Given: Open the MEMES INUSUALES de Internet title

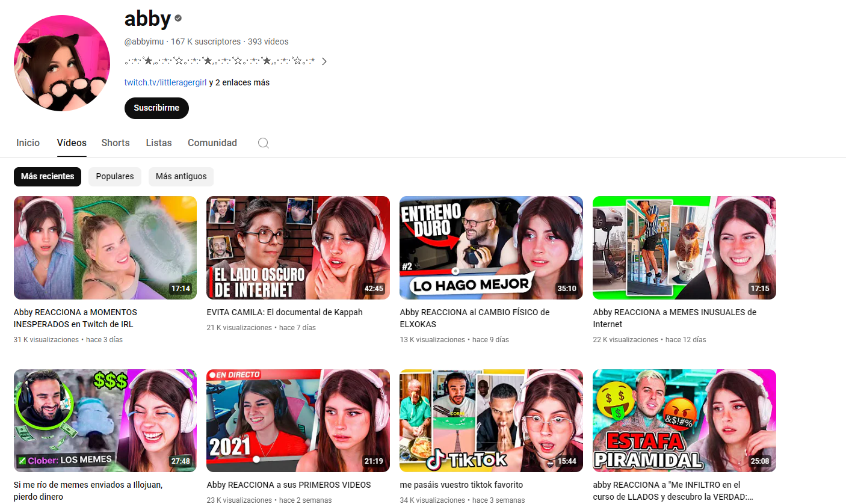Looking at the screenshot, I should (675, 318).
